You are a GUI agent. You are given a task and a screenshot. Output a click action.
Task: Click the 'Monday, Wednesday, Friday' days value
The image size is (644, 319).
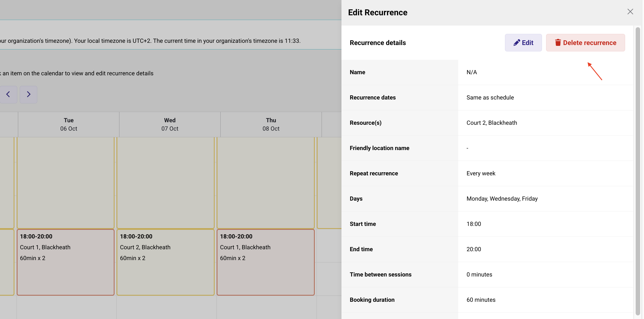pos(502,199)
